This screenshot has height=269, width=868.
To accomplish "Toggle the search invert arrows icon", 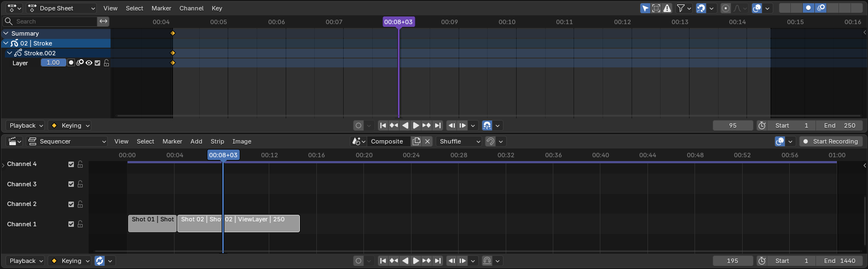I will point(103,21).
